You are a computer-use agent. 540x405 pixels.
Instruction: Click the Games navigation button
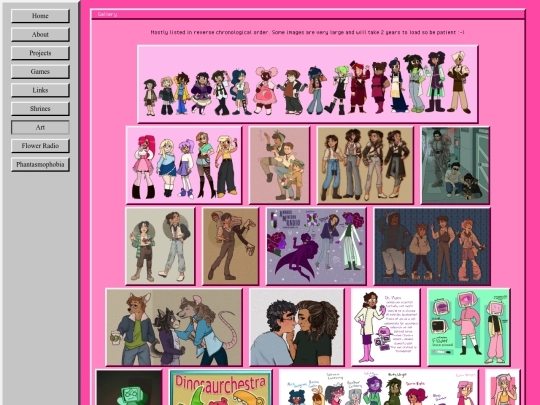point(40,72)
